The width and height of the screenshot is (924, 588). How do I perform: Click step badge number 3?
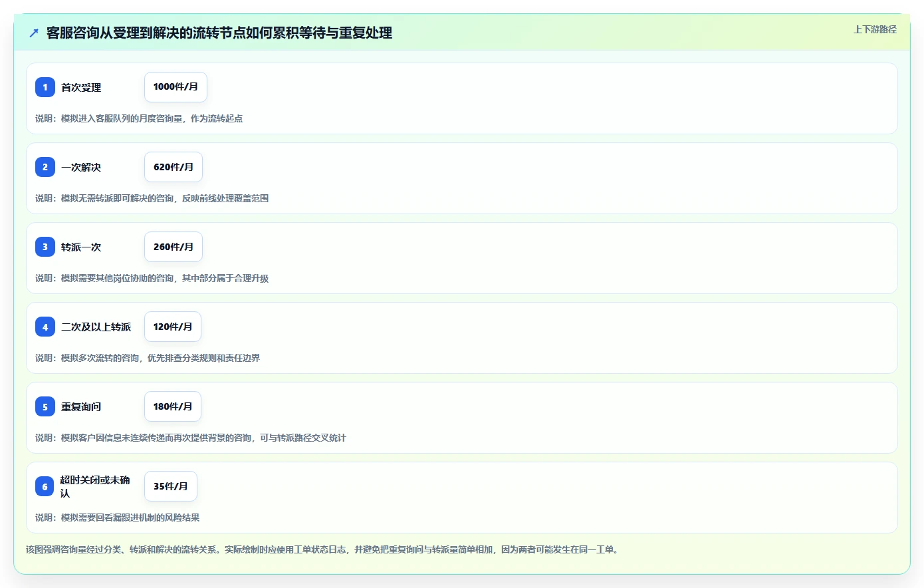click(x=45, y=247)
